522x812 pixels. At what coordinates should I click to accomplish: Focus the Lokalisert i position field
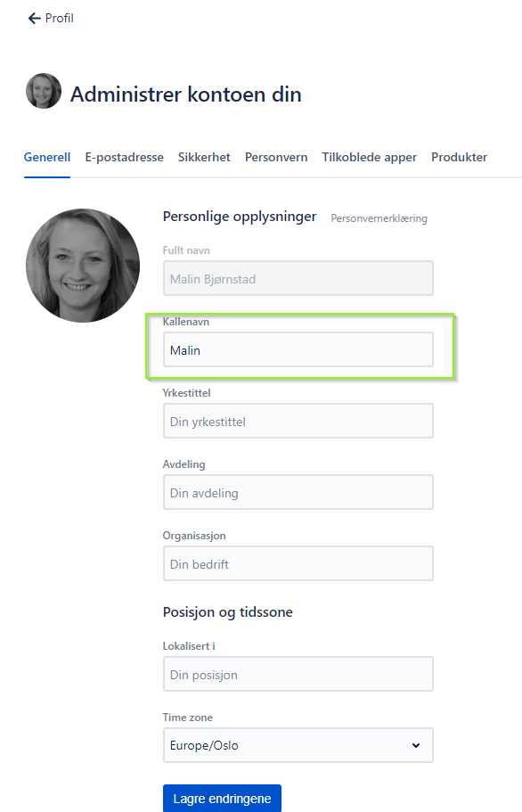298,674
